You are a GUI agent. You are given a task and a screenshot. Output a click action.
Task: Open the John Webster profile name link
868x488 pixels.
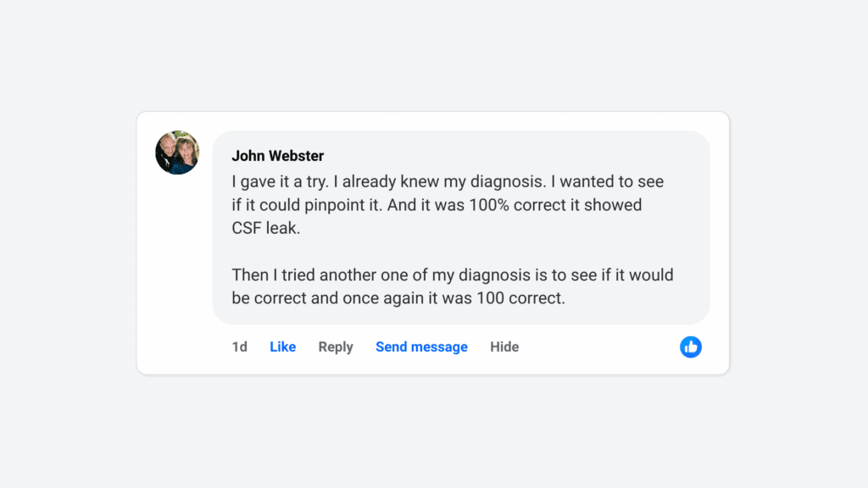click(277, 156)
